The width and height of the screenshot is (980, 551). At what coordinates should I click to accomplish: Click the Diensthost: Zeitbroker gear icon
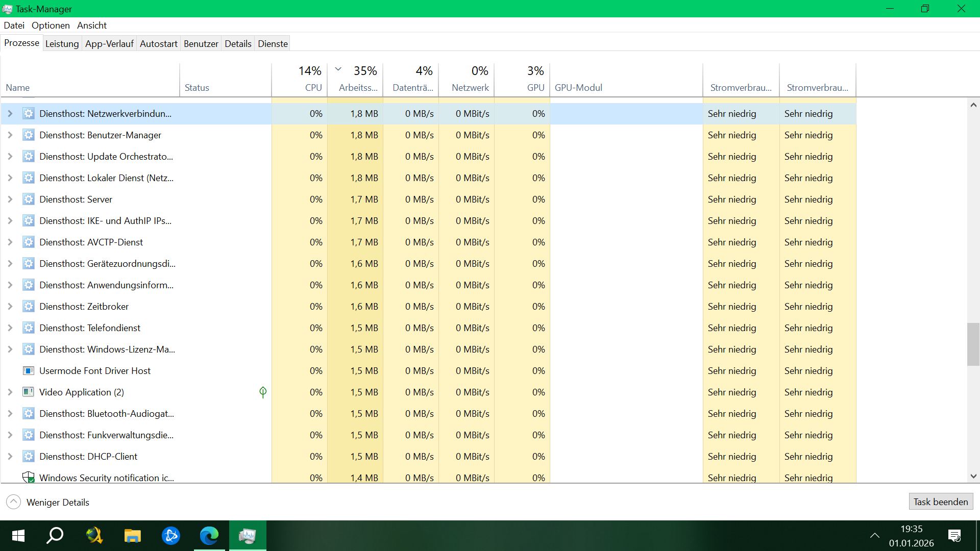(28, 306)
